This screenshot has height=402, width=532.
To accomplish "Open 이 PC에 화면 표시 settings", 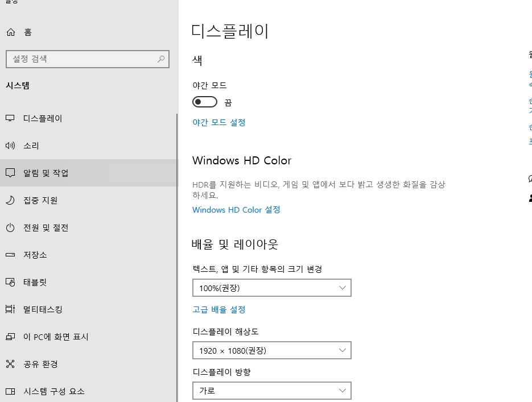I will (10, 337).
